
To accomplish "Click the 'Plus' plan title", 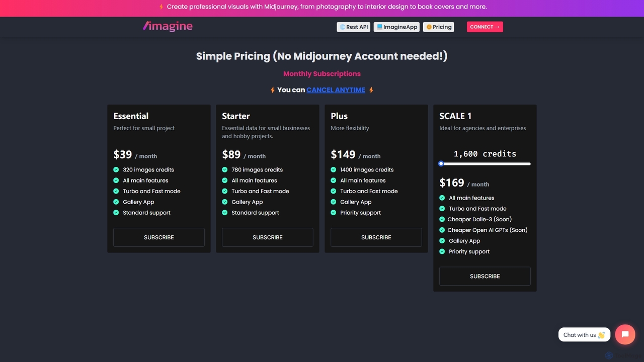I will [x=339, y=116].
